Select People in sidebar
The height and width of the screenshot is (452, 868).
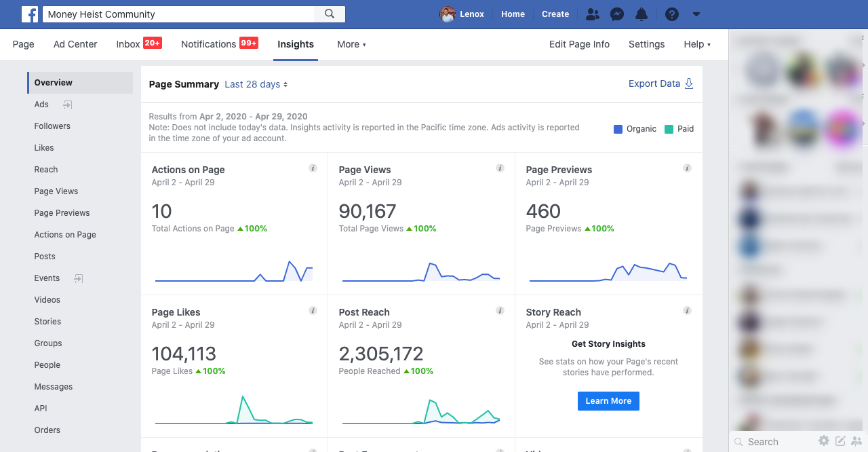point(47,365)
